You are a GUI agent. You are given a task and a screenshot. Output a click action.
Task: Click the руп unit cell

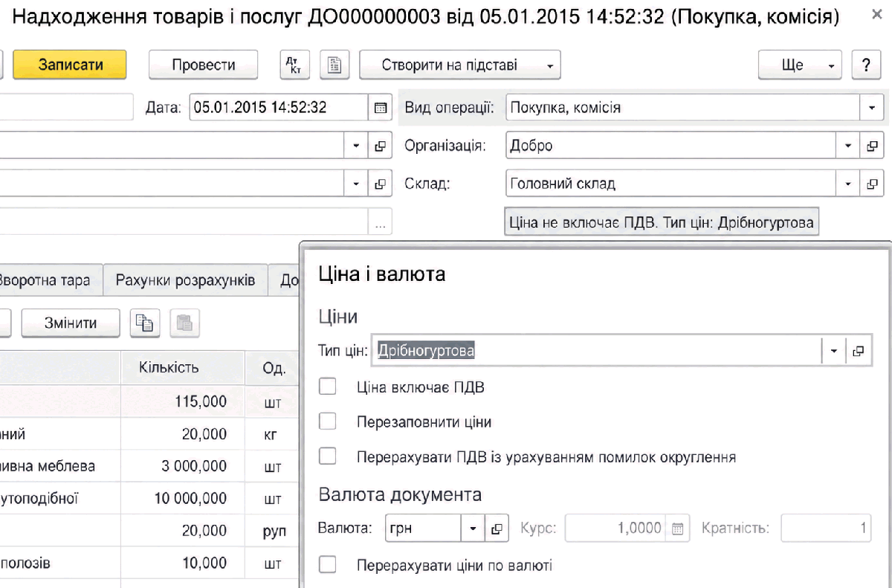click(274, 532)
